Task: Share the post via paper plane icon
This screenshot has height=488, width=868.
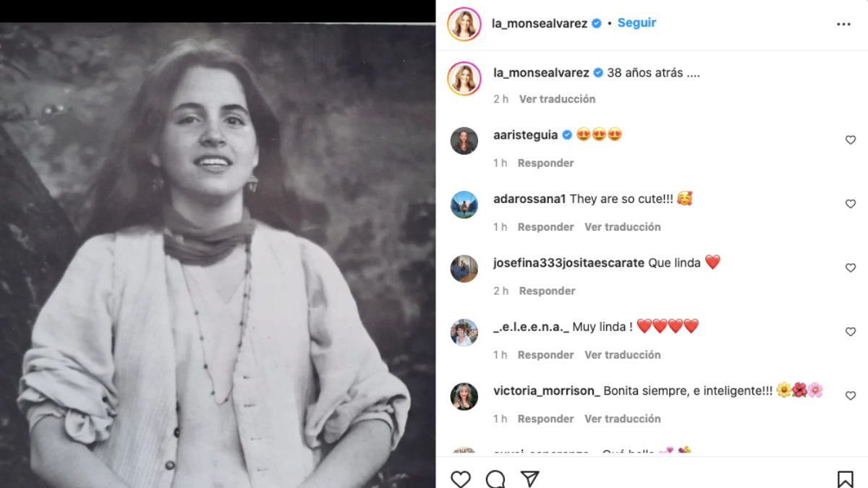Action: 530,479
